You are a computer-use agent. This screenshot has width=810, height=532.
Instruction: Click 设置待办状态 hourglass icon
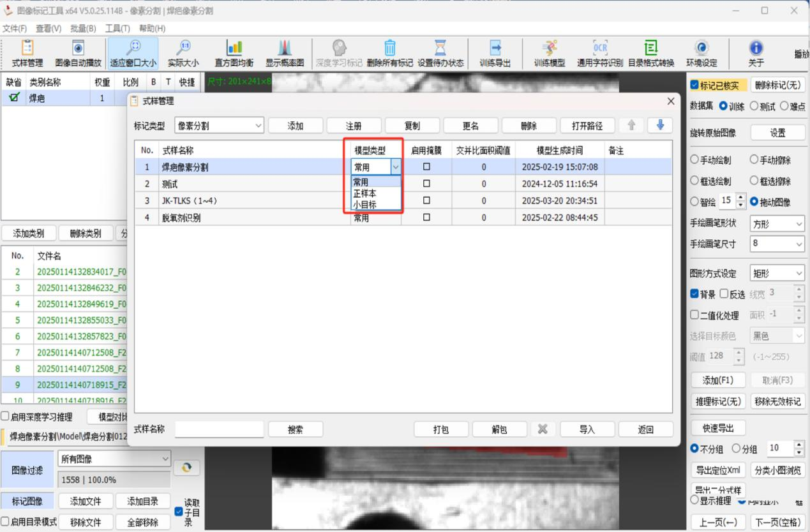point(440,54)
